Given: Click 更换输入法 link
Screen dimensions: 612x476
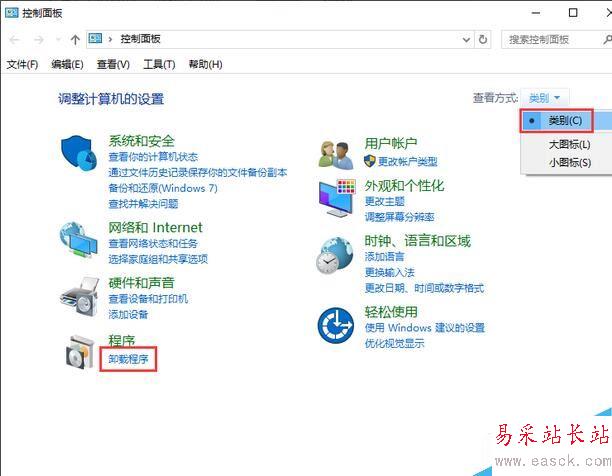Looking at the screenshot, I should pos(390,272).
